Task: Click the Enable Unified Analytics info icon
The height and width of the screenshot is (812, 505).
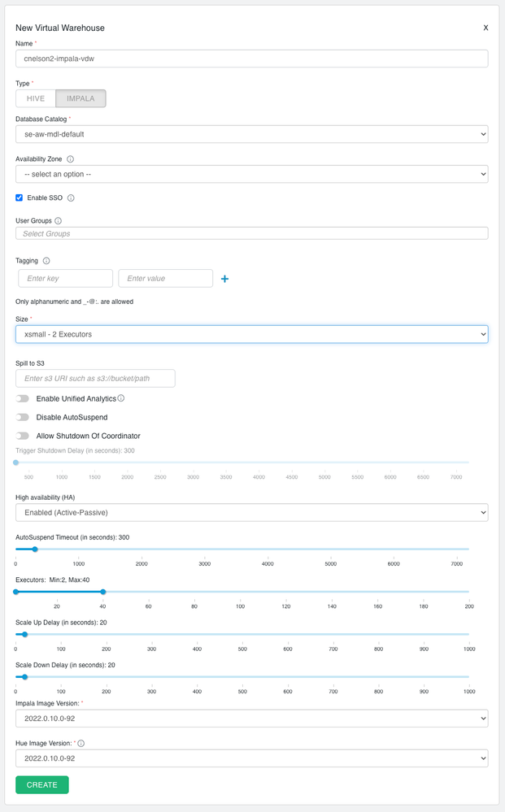Action: [121, 398]
